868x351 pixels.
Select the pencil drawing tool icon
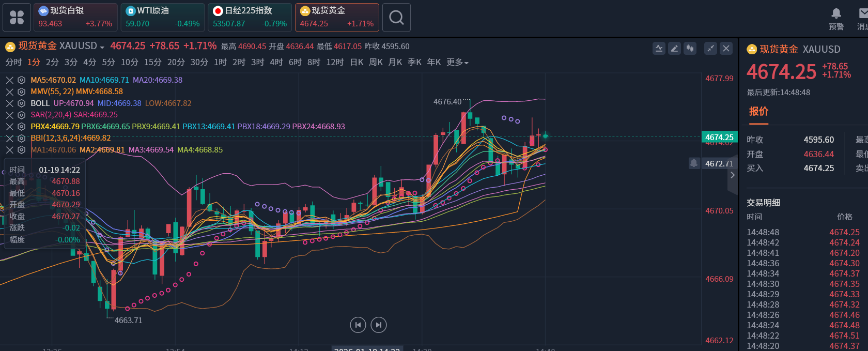pos(674,49)
